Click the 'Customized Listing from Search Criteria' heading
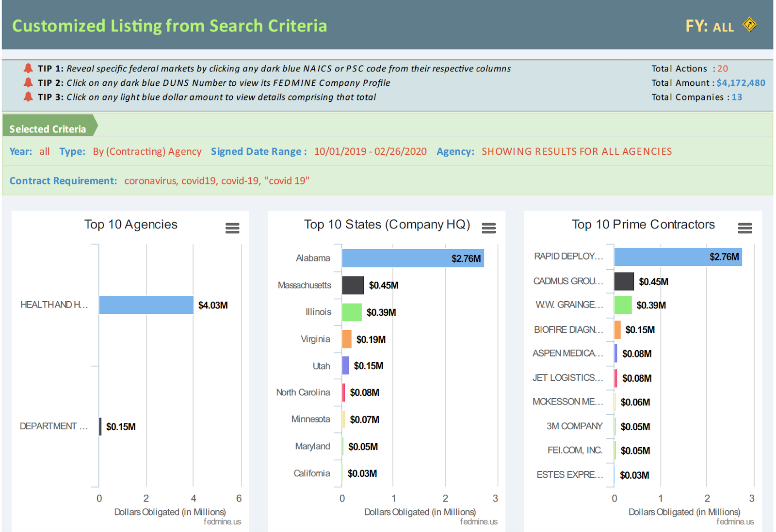 point(169,26)
